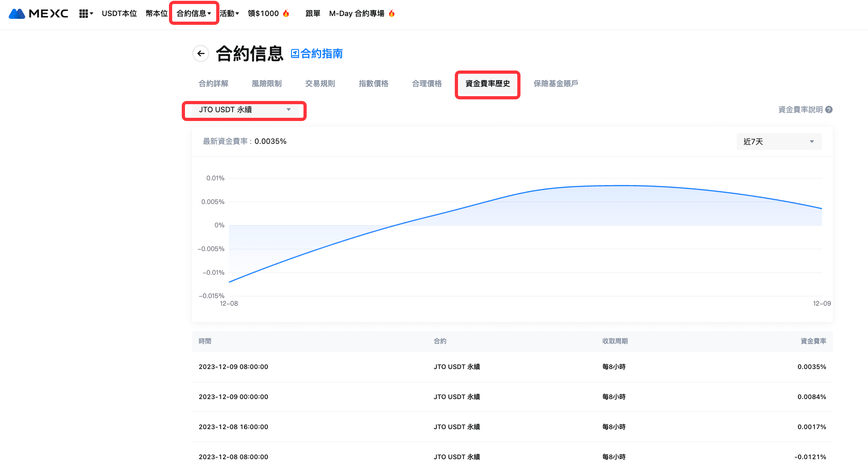This screenshot has width=868, height=472.
Task: Click the 合約指南 link
Action: pos(321,53)
